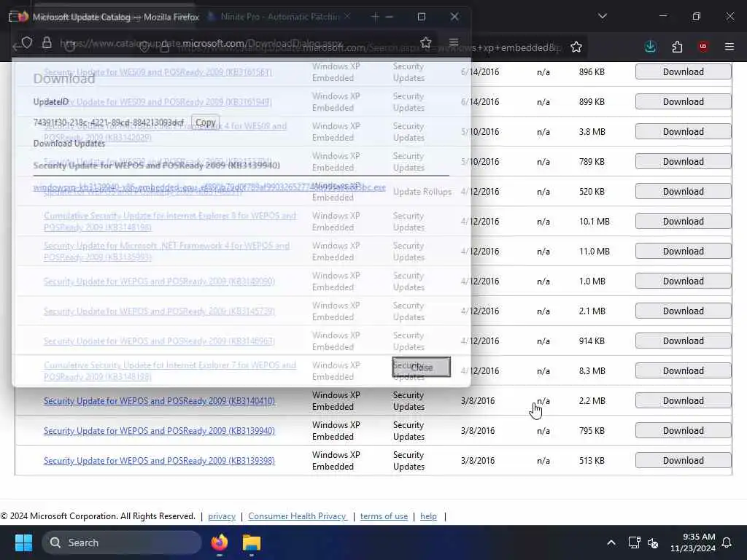Switch to the Ninite Pro - Automatic Patching tab

tap(279, 17)
